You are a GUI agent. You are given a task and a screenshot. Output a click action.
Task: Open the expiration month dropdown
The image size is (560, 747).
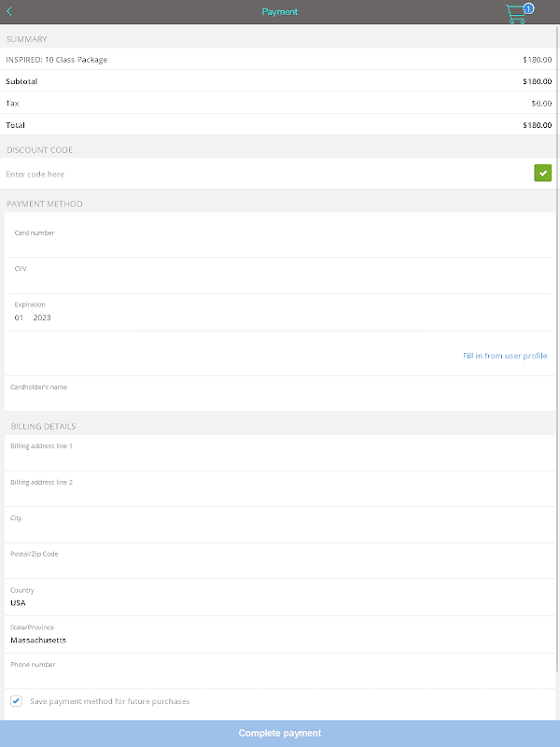click(19, 317)
